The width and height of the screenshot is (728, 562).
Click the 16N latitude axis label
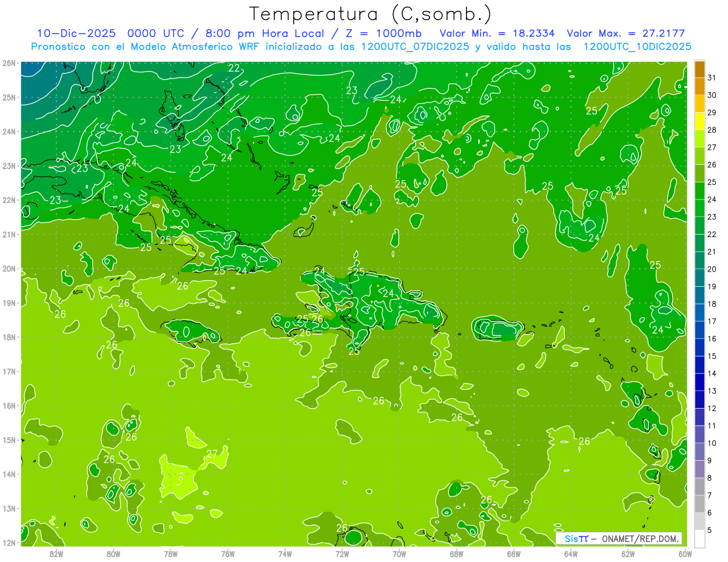point(9,406)
